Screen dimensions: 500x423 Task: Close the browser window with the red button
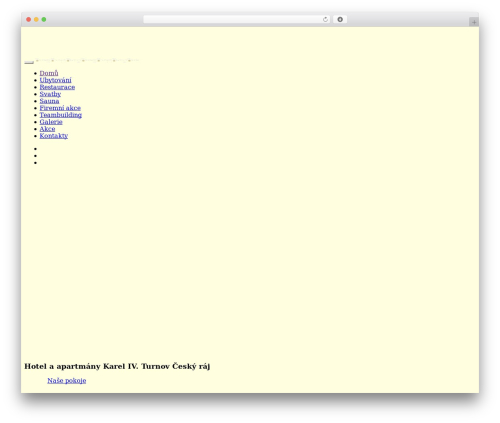coord(29,19)
